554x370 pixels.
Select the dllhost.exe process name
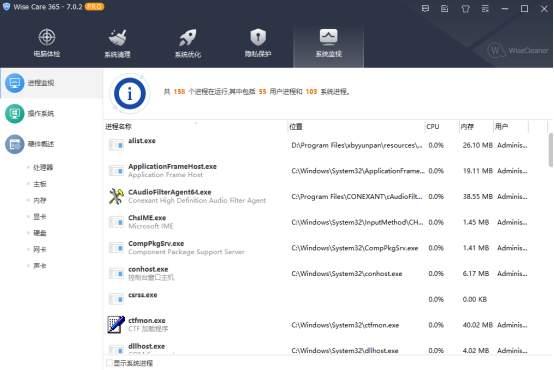(146, 346)
